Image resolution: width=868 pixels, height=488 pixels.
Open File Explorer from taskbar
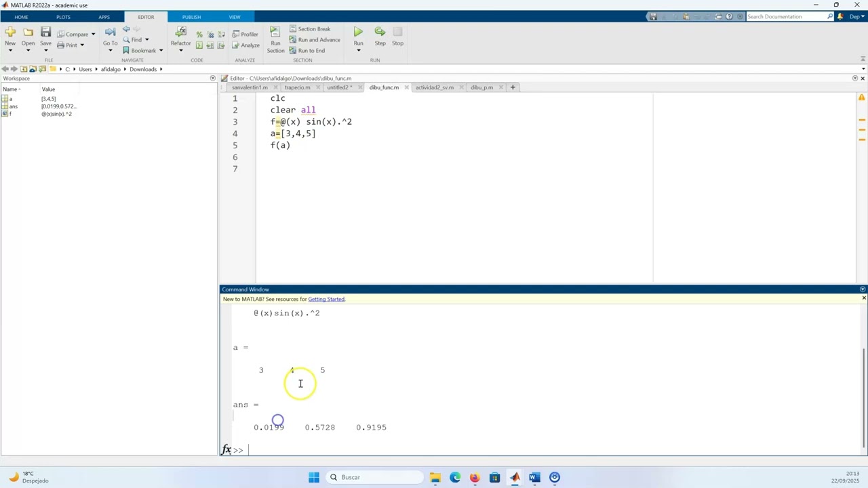pos(435,477)
